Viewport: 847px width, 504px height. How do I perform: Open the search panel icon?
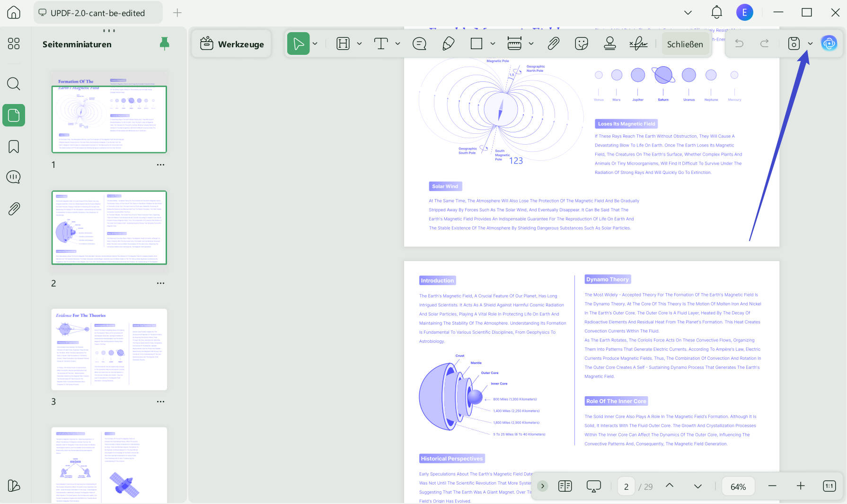click(14, 84)
